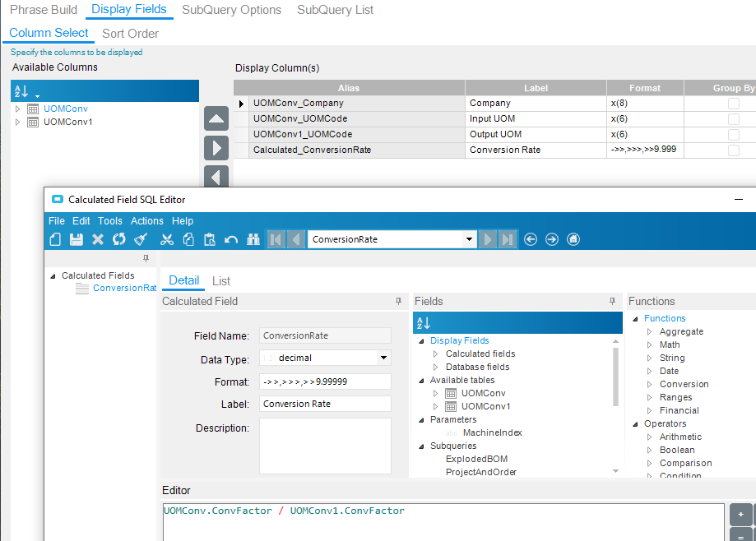Go to last record navigation button

[508, 239]
